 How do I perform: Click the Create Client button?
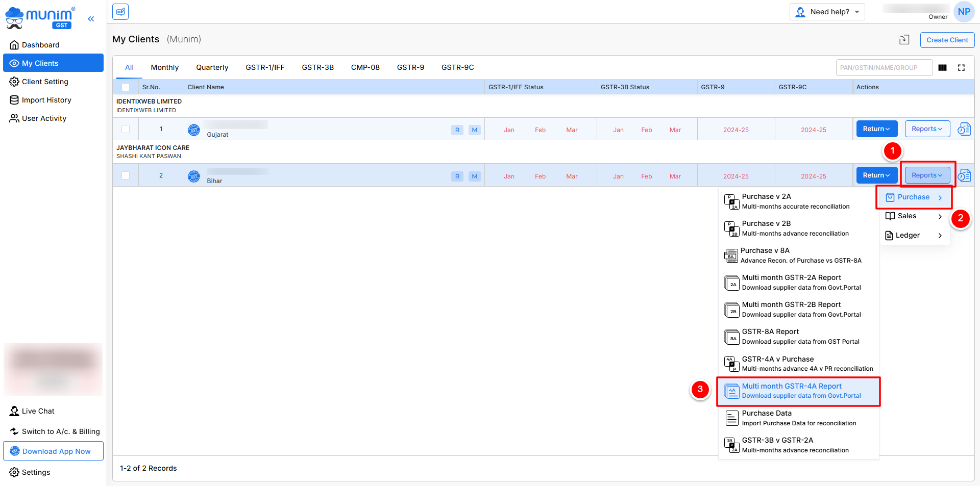pos(947,40)
